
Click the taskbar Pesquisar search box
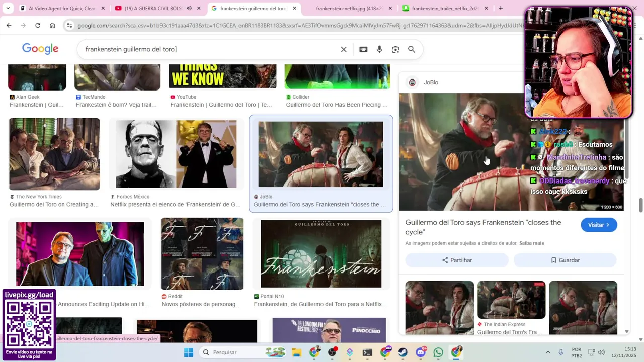point(244,352)
